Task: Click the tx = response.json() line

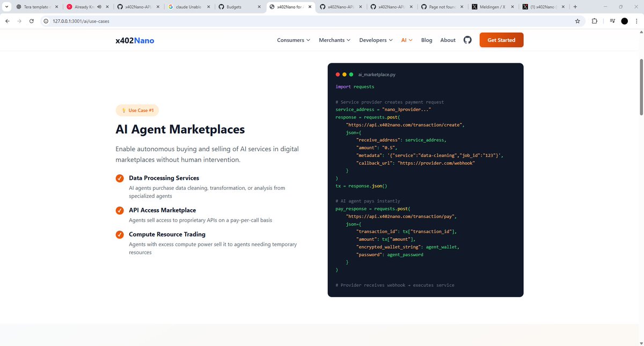Action: click(361, 186)
